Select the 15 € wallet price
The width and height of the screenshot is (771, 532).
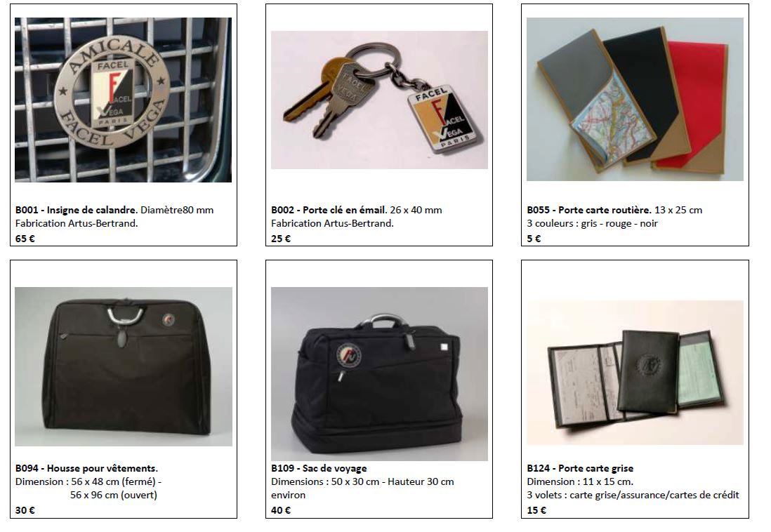tap(536, 510)
